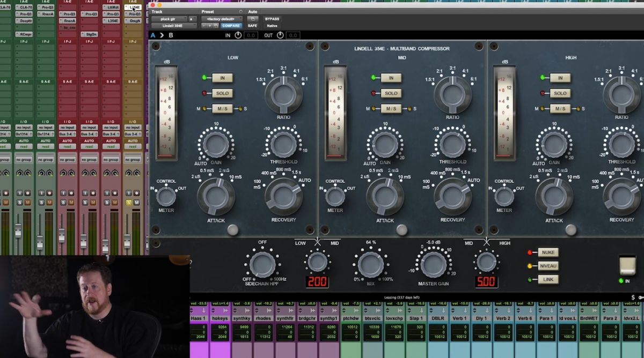Engage the BYPASS button

click(x=272, y=19)
